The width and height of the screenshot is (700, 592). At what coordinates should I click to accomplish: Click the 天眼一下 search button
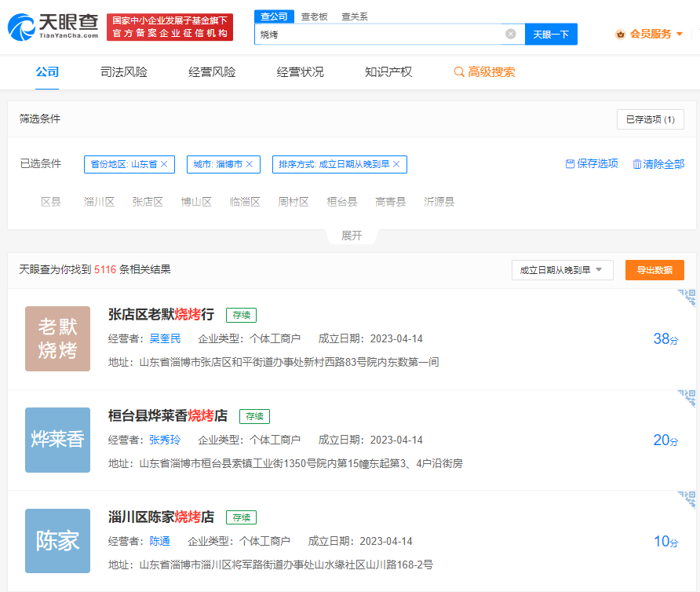click(551, 34)
